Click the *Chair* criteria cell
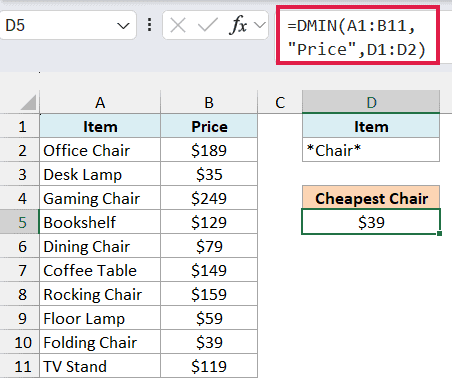The height and width of the screenshot is (378, 452). click(371, 150)
